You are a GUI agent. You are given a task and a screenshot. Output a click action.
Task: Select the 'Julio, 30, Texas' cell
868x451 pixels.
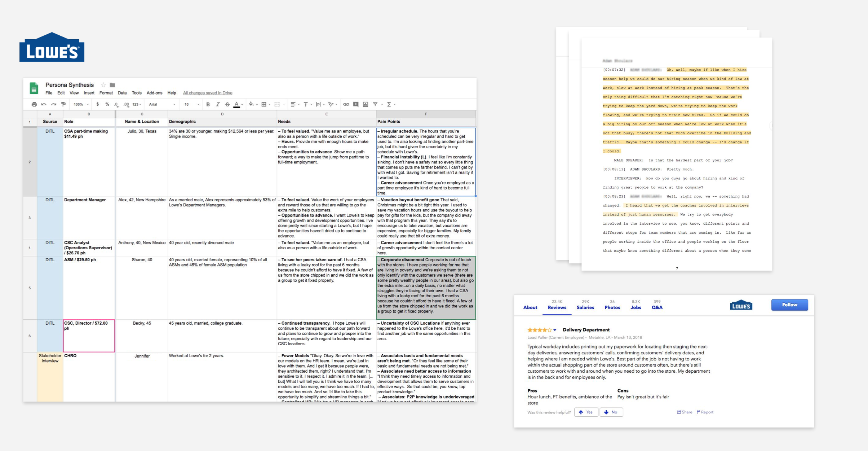click(x=142, y=162)
